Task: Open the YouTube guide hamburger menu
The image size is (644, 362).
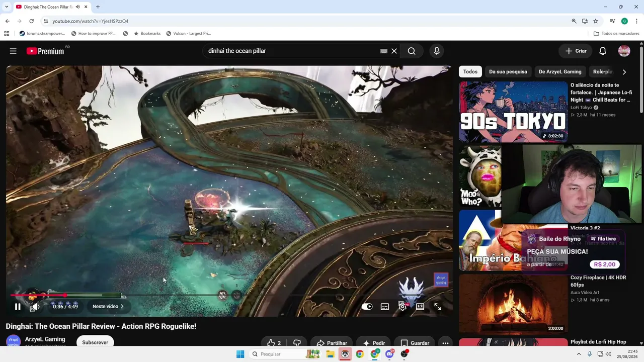Action: point(13,51)
